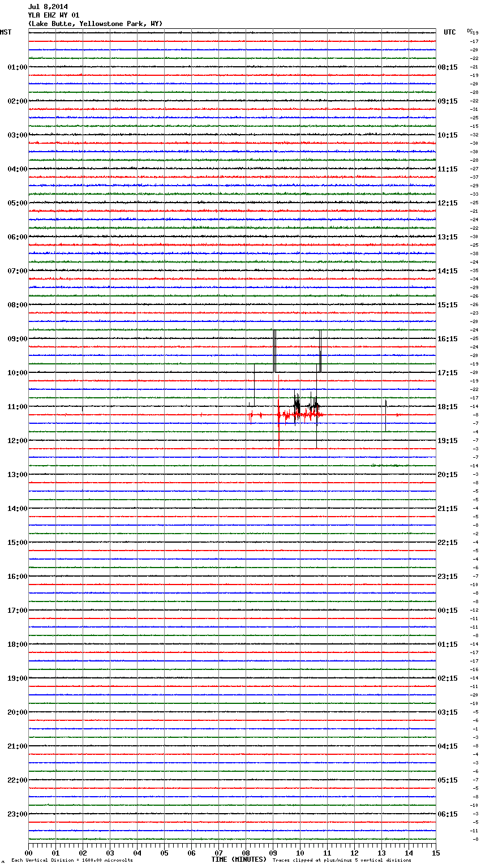Click minute '12' on bottom time axis
This screenshot has width=481, height=868.
[x=354, y=853]
